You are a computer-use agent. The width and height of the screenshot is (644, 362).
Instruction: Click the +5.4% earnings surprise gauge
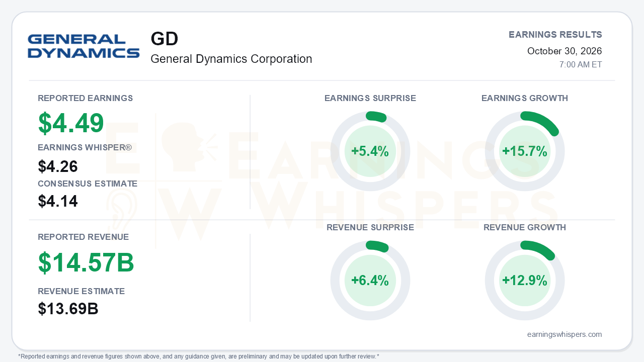[370, 151]
